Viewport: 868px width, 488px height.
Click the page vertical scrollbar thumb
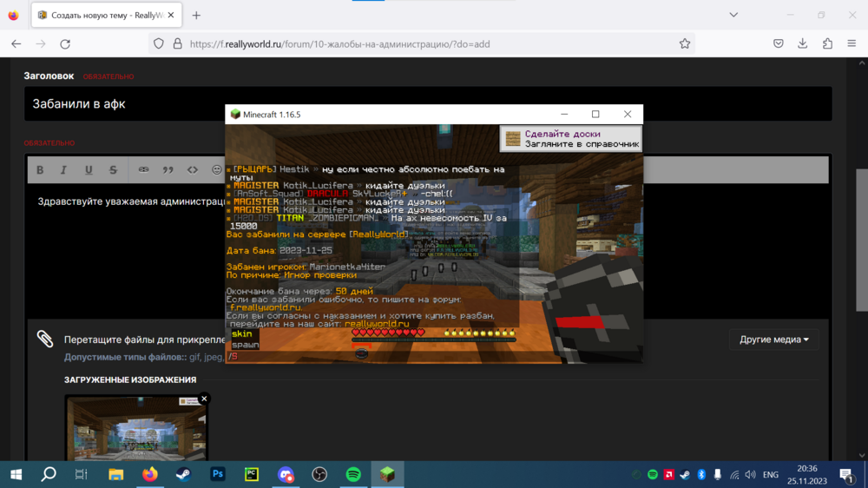(x=862, y=240)
